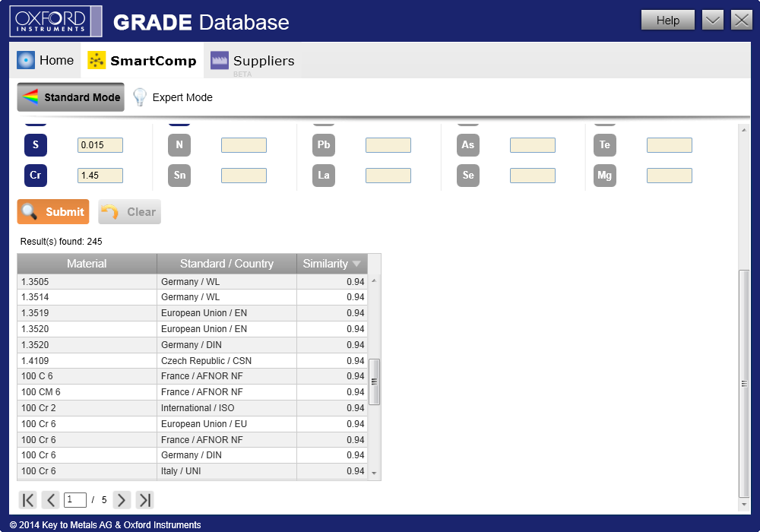Sort by Standard / Country column

click(226, 264)
